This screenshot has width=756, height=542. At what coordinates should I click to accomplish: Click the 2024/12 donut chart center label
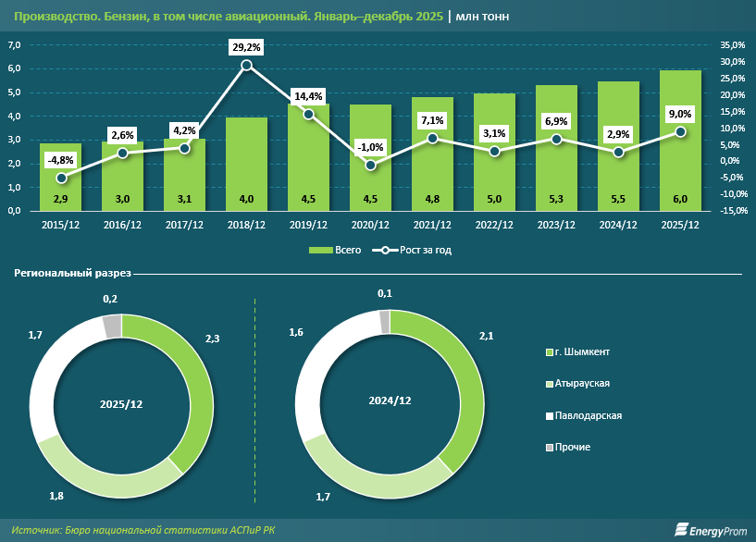(390, 400)
